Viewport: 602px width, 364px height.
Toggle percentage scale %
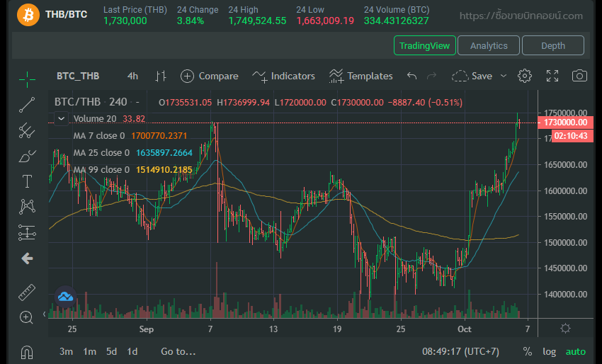(528, 351)
